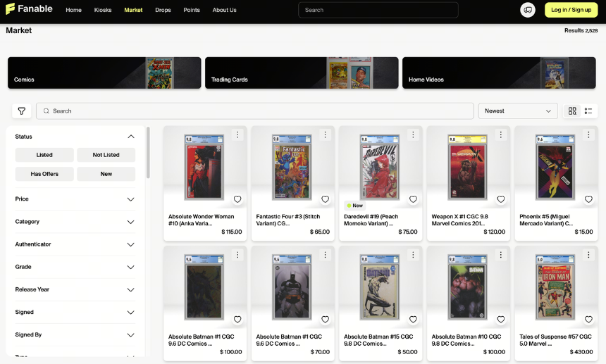Open options menu for Absolute Batman #15
The height and width of the screenshot is (364, 606).
[x=413, y=255]
